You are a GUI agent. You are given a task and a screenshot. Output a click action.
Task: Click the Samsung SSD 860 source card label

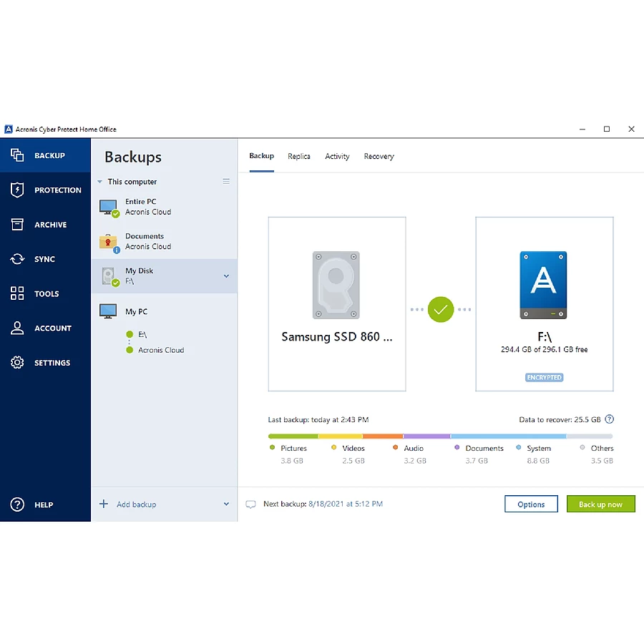pos(337,337)
